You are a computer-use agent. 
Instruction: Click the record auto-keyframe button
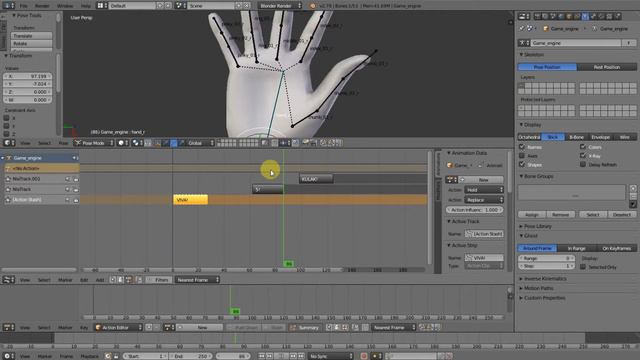click(364, 356)
